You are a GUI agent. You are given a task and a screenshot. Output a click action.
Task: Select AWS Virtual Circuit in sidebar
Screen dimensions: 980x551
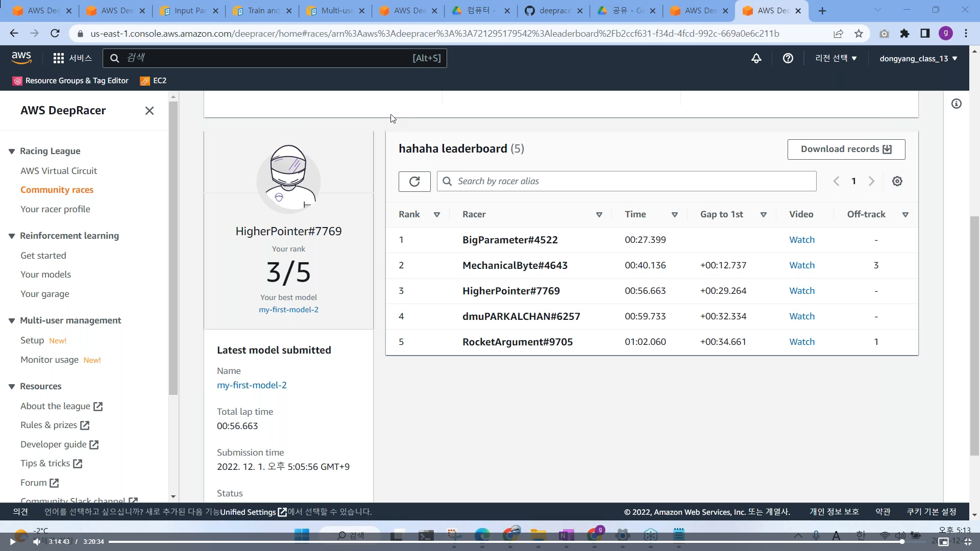click(x=59, y=171)
